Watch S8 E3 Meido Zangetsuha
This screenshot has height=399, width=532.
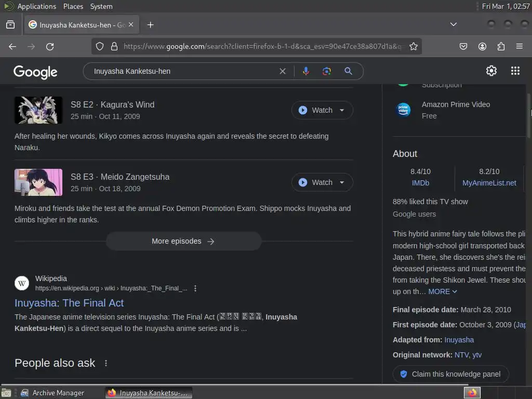pos(316,182)
